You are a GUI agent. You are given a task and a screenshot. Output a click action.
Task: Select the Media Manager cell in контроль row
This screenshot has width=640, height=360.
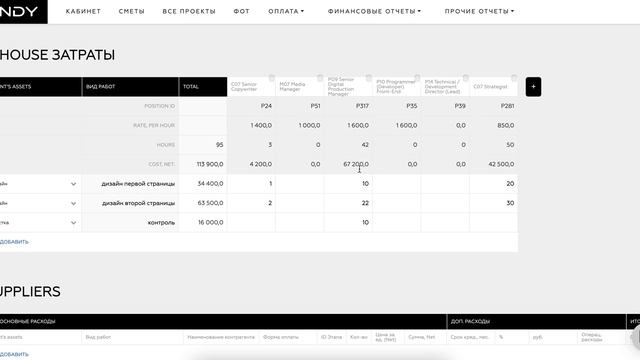(x=300, y=222)
